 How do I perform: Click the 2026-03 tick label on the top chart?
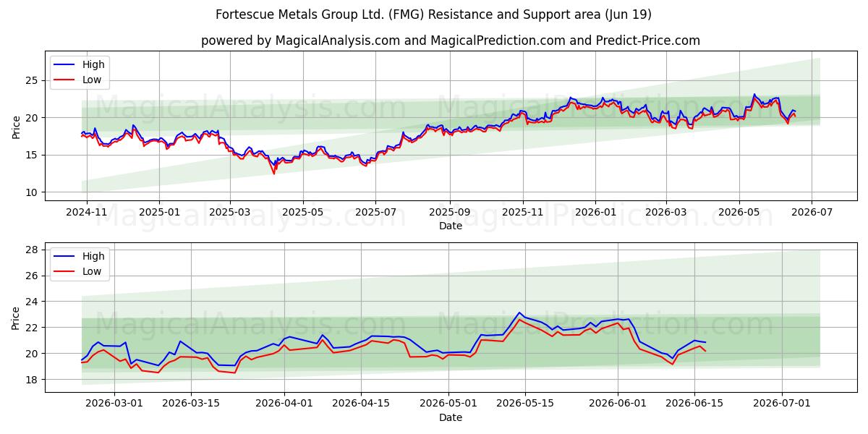click(665, 212)
